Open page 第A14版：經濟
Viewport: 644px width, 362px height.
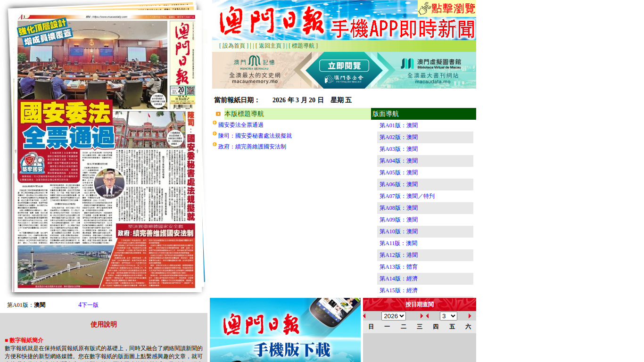(398, 279)
